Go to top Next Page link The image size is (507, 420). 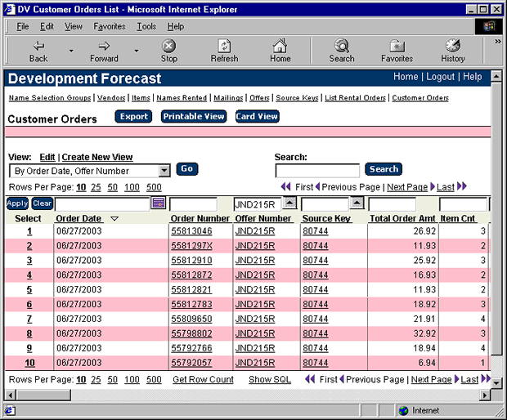(x=407, y=187)
